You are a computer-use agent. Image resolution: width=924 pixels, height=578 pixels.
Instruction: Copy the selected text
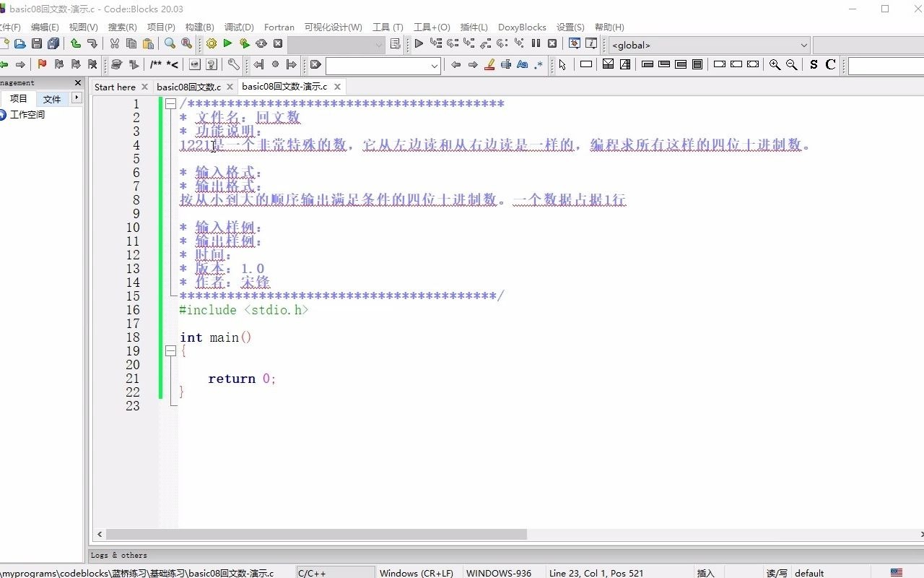(x=131, y=43)
